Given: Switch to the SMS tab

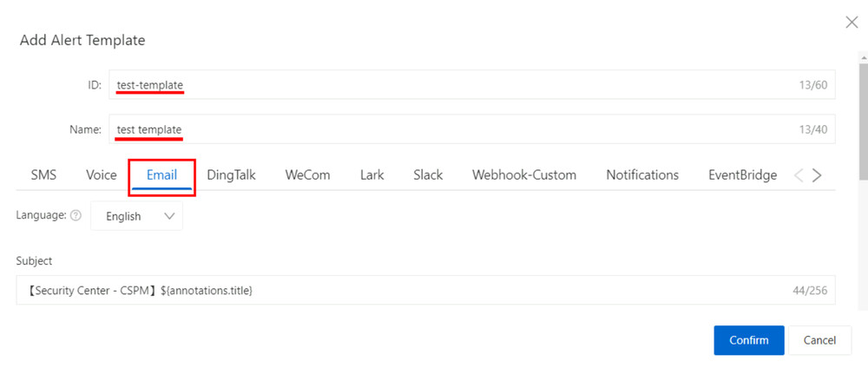Looking at the screenshot, I should (43, 174).
